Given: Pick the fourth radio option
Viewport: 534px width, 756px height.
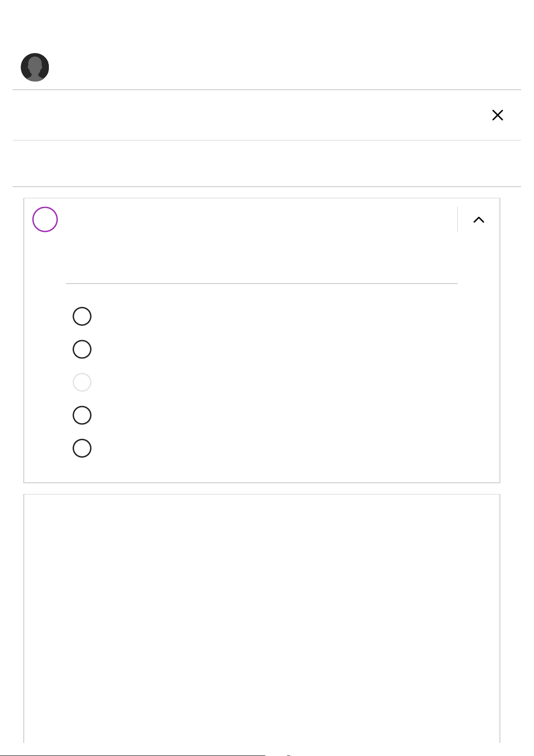Looking at the screenshot, I should pos(82,415).
